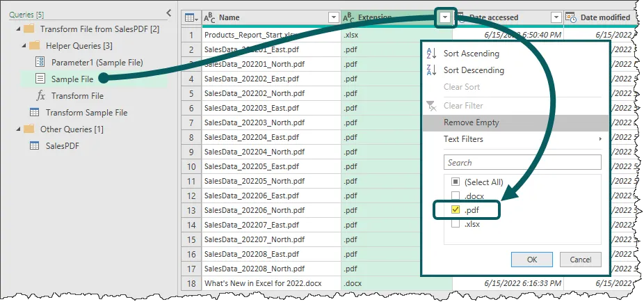Click the Parameter1 (Sample File) query icon
Viewport: 644px width, 302px height.
[40, 63]
